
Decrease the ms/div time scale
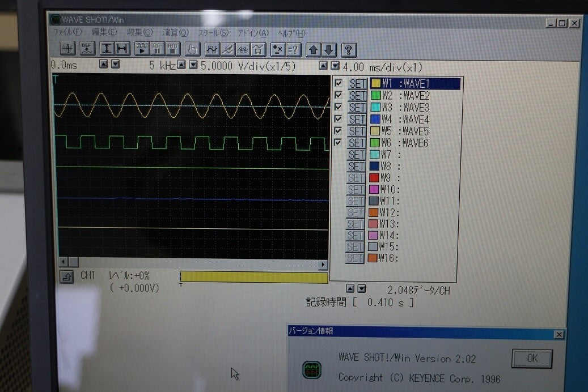click(335, 66)
